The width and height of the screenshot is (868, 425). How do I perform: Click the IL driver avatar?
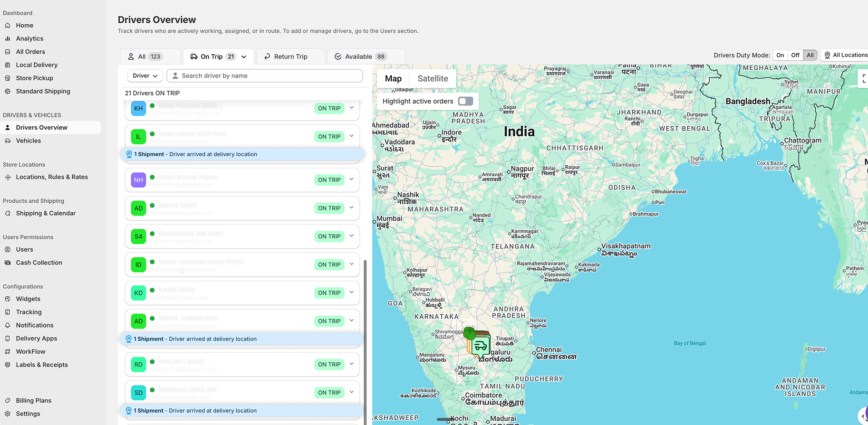click(x=138, y=137)
